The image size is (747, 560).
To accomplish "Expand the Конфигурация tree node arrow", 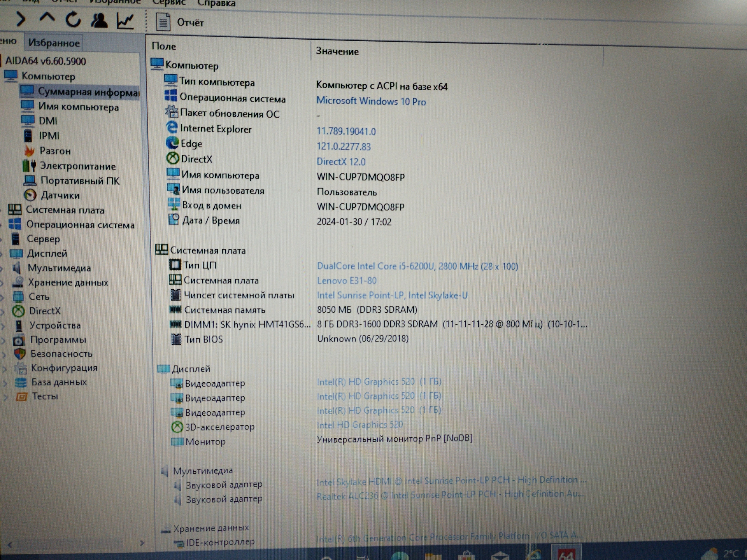I will click(x=5, y=369).
